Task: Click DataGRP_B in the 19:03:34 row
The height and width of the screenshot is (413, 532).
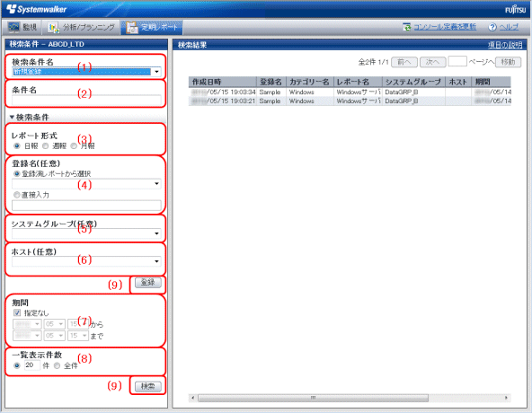Action: tap(402, 92)
